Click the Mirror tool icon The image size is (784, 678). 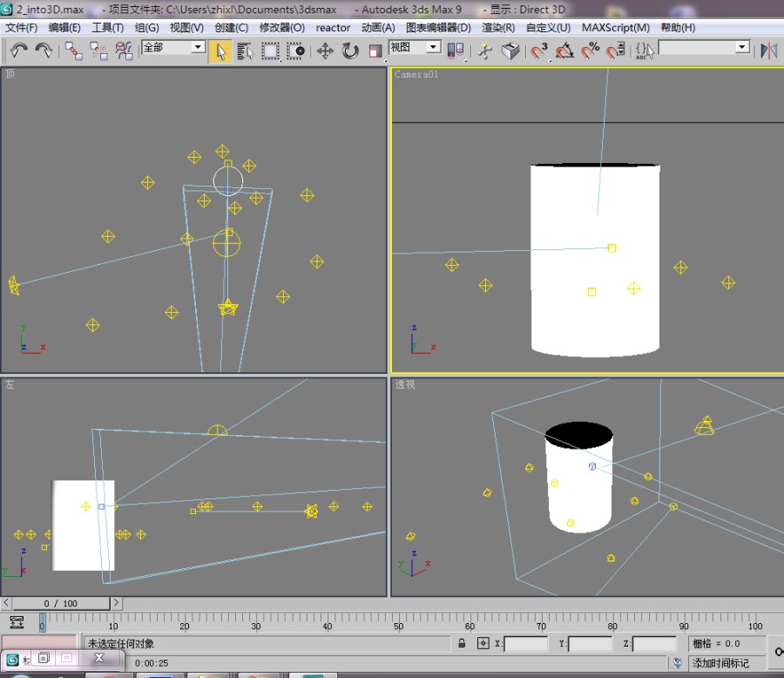(x=769, y=51)
